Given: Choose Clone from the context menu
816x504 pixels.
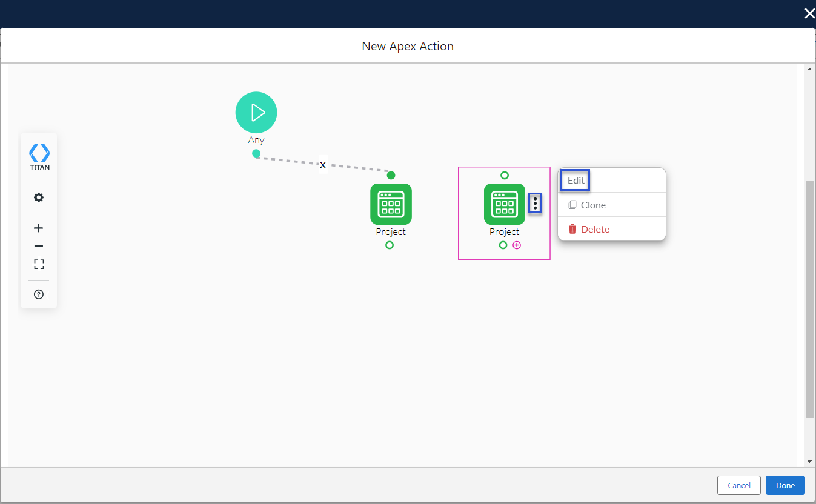Looking at the screenshot, I should (592, 205).
